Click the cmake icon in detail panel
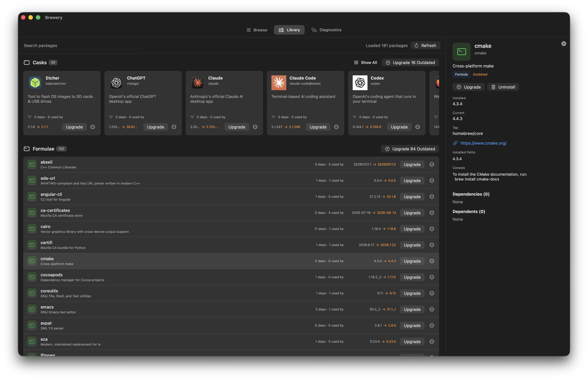The image size is (588, 380). point(462,52)
